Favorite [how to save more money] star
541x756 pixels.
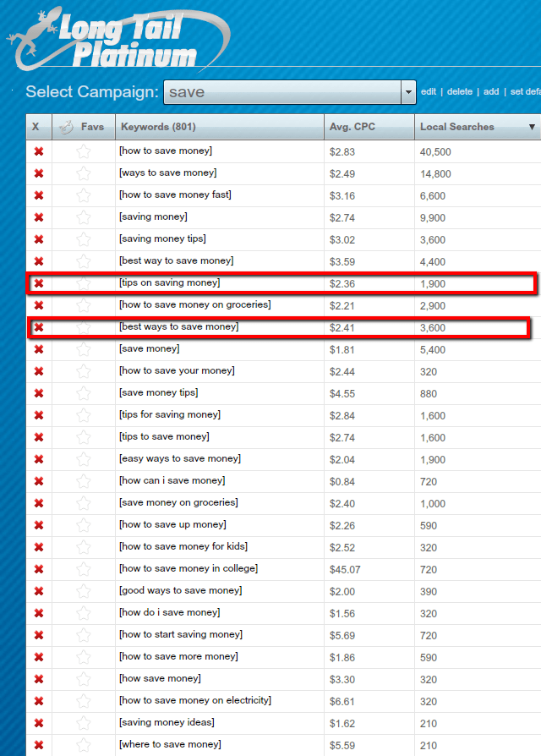pos(84,657)
